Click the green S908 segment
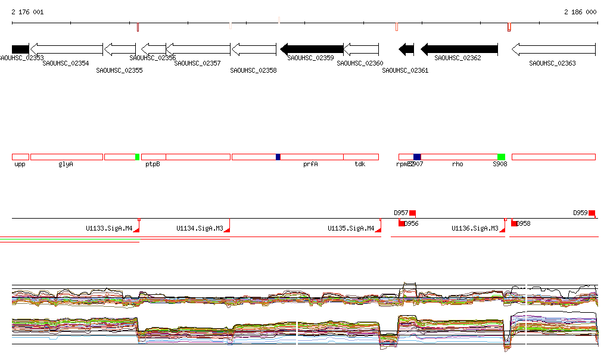The image size is (610, 364). [502, 157]
